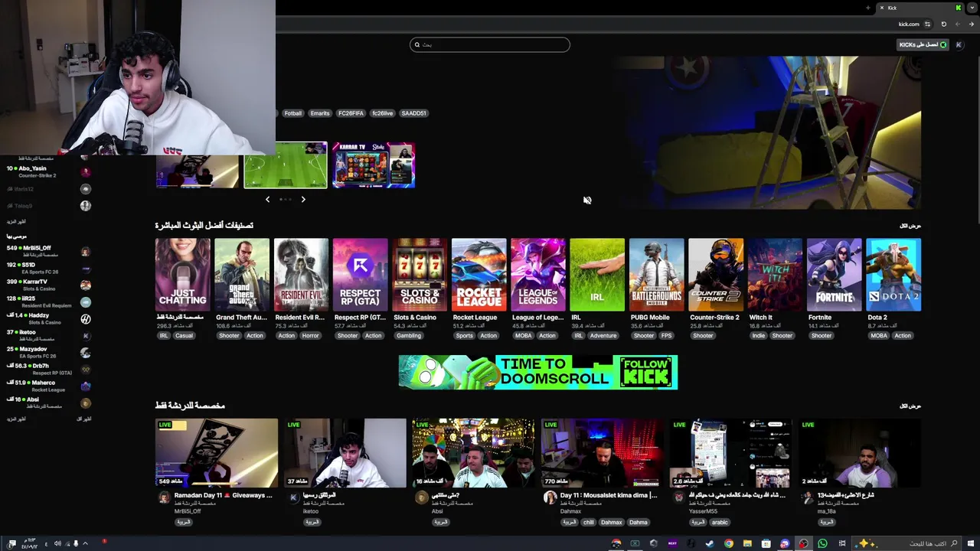Select Indie tag under Witch It
The width and height of the screenshot is (980, 551).
758,335
